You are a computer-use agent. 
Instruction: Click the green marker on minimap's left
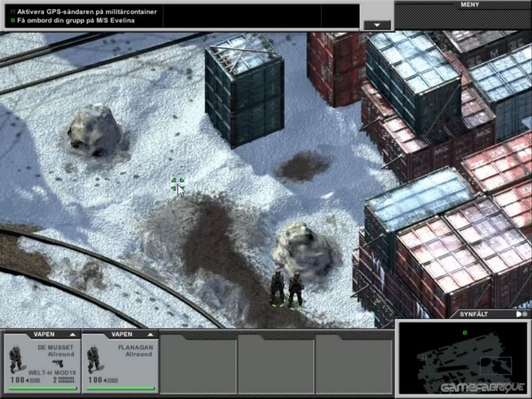pos(424,357)
